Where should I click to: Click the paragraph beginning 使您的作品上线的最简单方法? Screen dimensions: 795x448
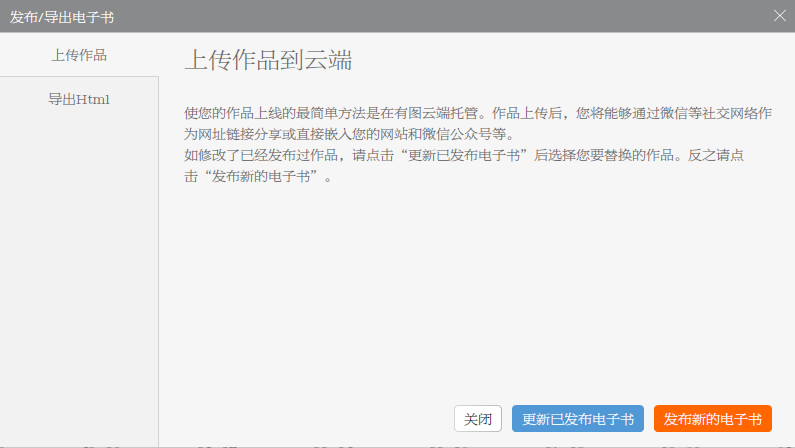click(478, 123)
